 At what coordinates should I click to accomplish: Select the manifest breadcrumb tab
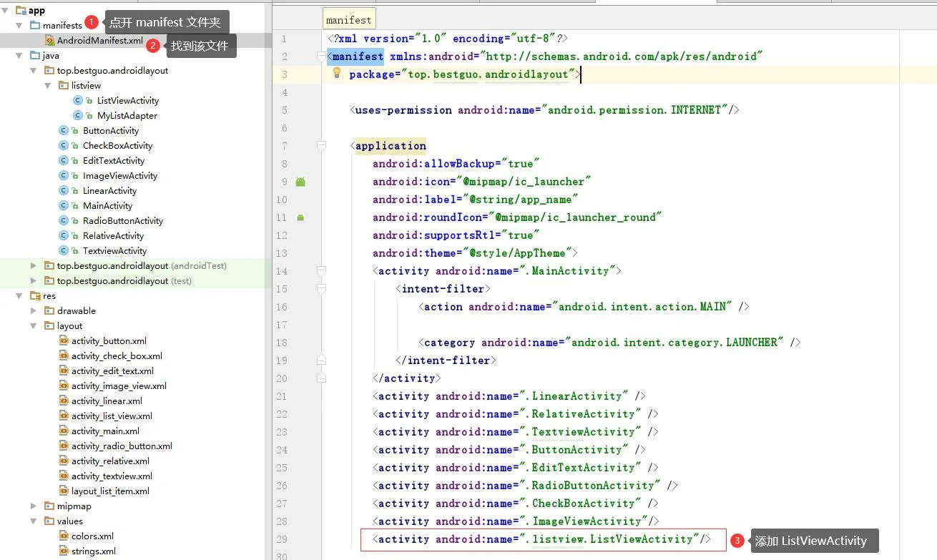pos(349,20)
